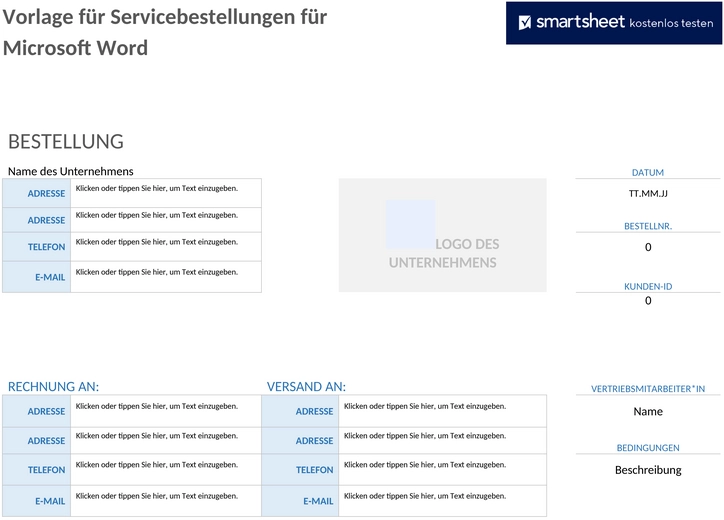Click the VERSAND AN: heading
724x520 pixels.
(306, 387)
